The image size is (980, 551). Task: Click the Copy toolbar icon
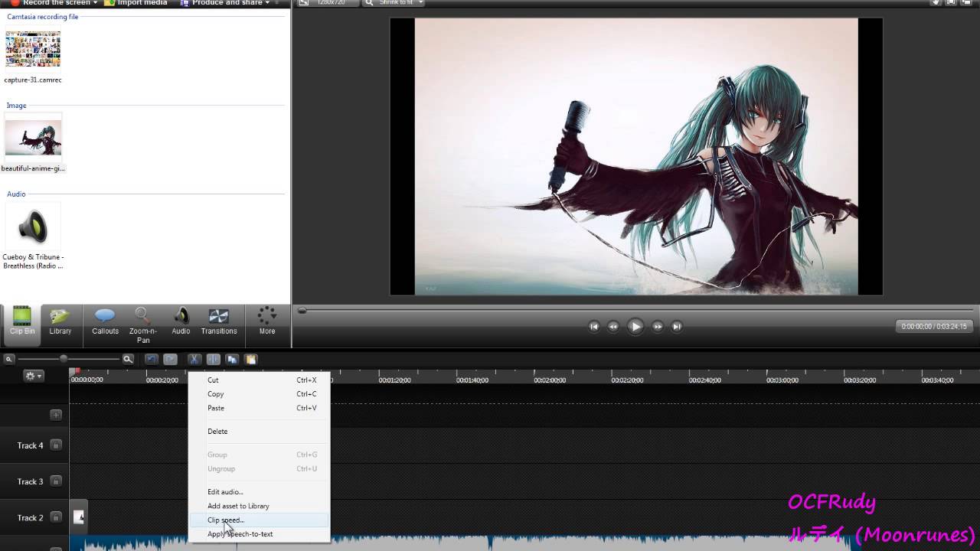pyautogui.click(x=232, y=359)
